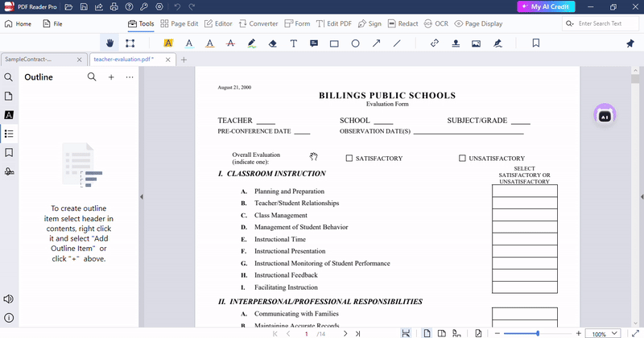
Task: Go to the Home page
Action: 18,24
